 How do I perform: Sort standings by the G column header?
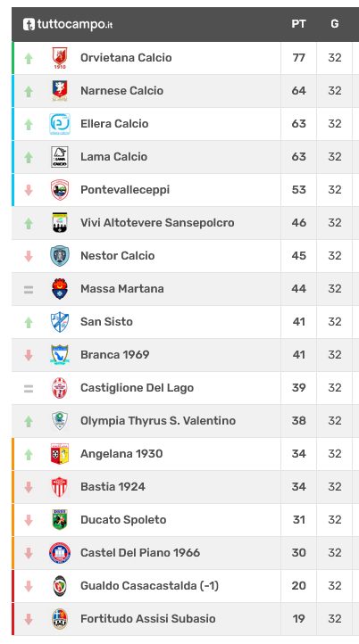pyautogui.click(x=335, y=24)
